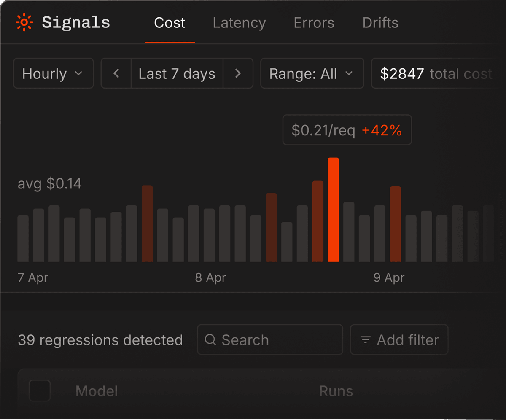Advance to next date range arrow
The image size is (506, 420).
[x=238, y=74]
